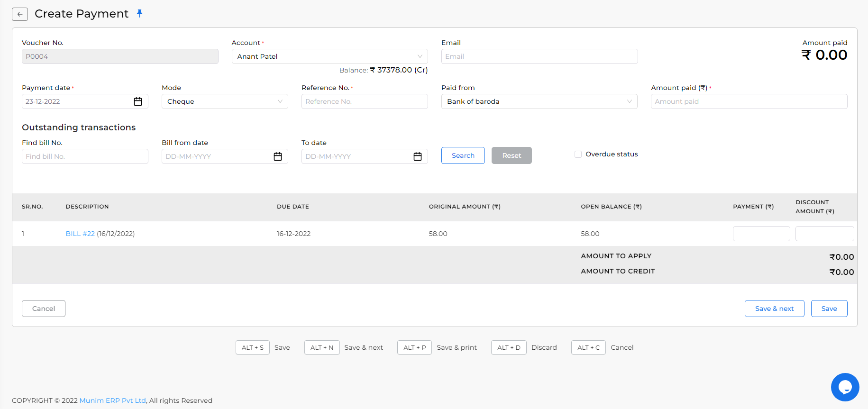This screenshot has width=868, height=409.
Task: Focus the Reference No. input field
Action: coord(365,101)
